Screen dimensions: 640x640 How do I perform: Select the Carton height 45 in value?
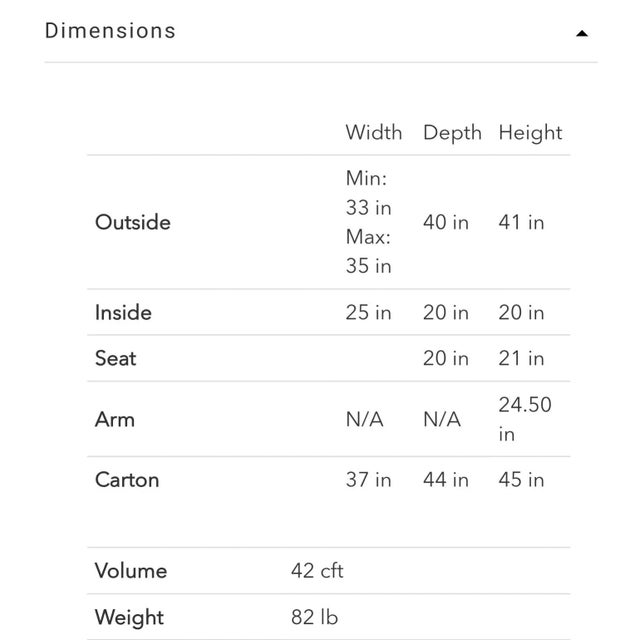coord(522,479)
